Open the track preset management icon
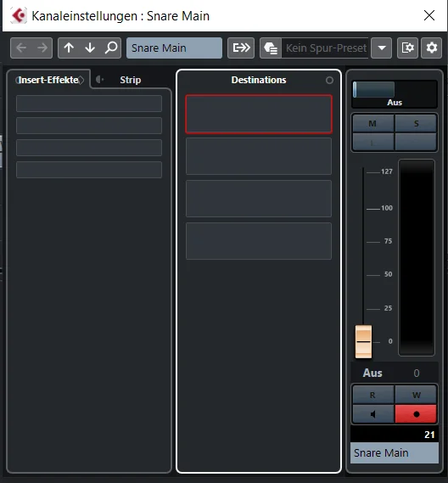 pos(271,48)
